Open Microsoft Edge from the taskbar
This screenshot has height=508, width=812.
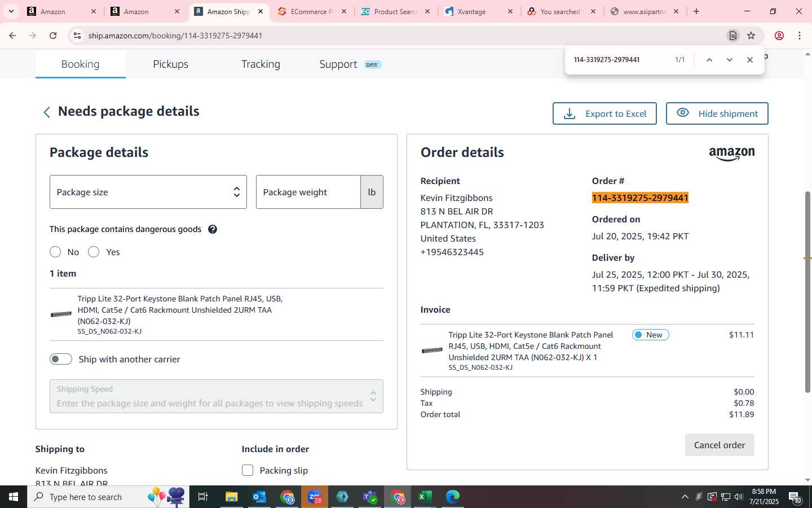pyautogui.click(x=453, y=497)
